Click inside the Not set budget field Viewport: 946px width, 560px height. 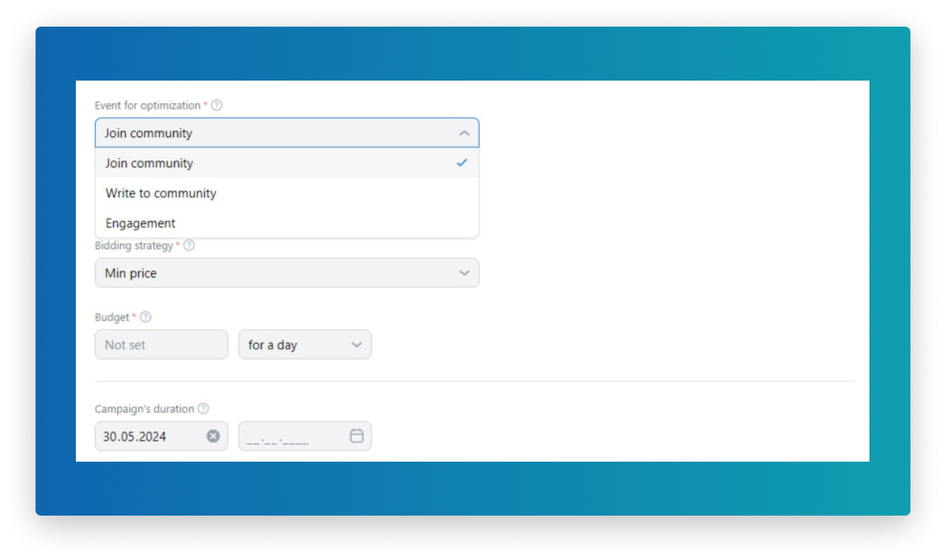click(x=161, y=344)
